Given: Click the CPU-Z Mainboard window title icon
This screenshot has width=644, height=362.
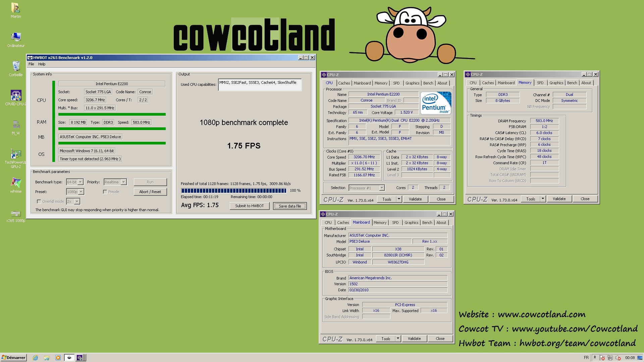Looking at the screenshot, I should [323, 214].
